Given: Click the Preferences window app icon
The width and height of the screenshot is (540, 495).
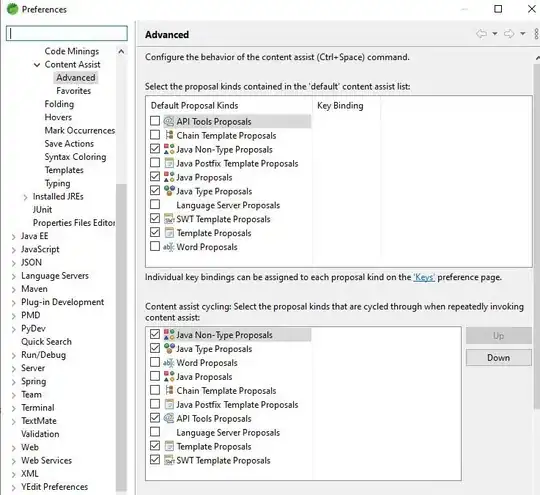Looking at the screenshot, I should pyautogui.click(x=12, y=9).
